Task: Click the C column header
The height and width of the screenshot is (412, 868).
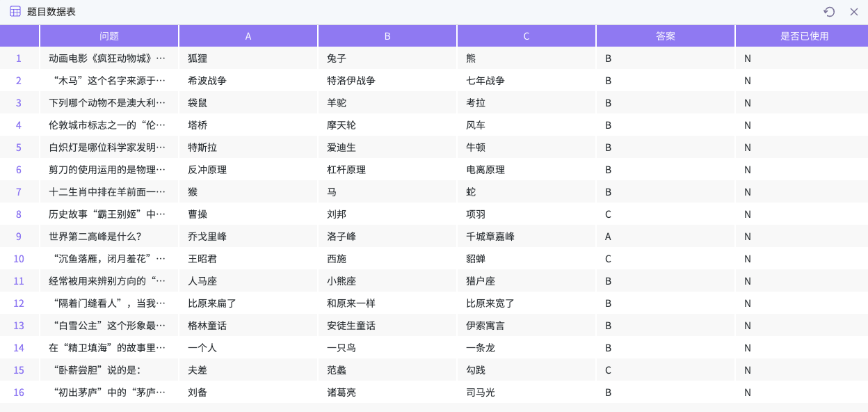Action: coord(527,36)
